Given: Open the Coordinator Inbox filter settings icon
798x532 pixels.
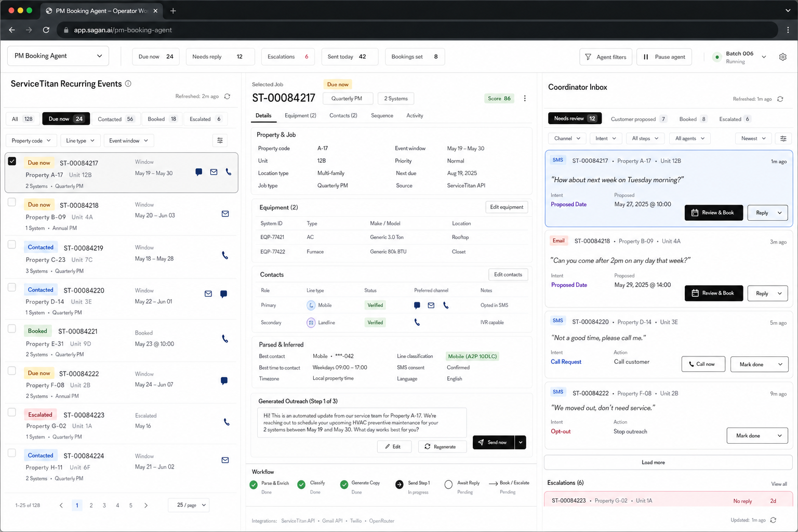Looking at the screenshot, I should point(783,139).
